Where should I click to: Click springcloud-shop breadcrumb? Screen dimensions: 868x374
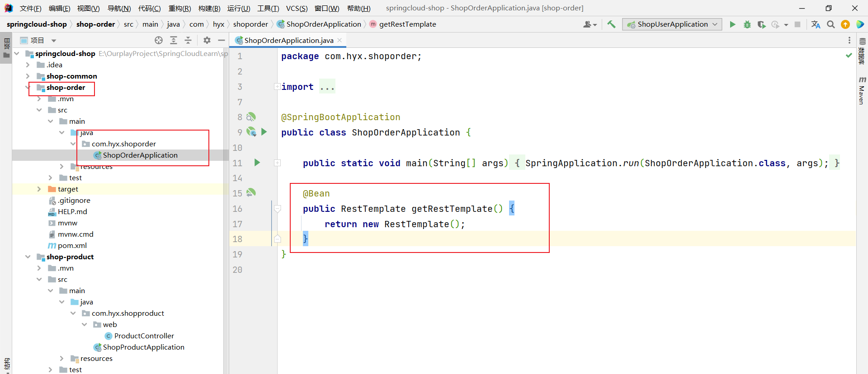pyautogui.click(x=37, y=24)
